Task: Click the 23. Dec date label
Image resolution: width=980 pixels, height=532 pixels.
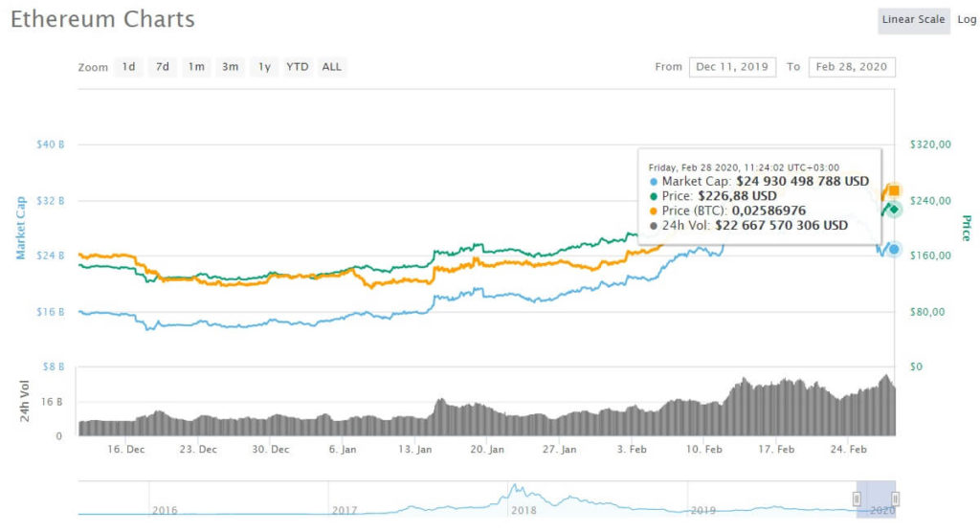Action: [x=198, y=449]
